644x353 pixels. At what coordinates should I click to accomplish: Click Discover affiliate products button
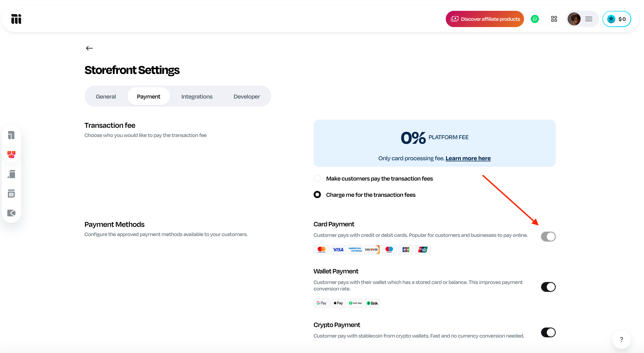(x=485, y=19)
